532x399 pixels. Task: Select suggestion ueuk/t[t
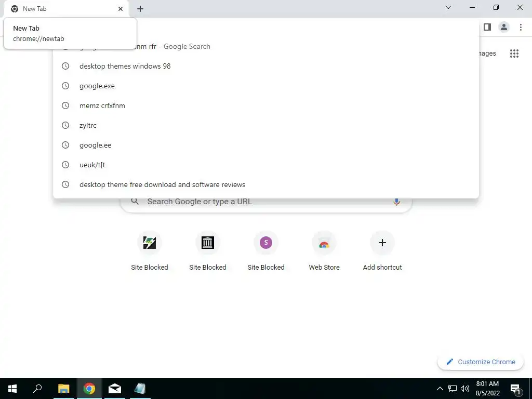point(266,165)
